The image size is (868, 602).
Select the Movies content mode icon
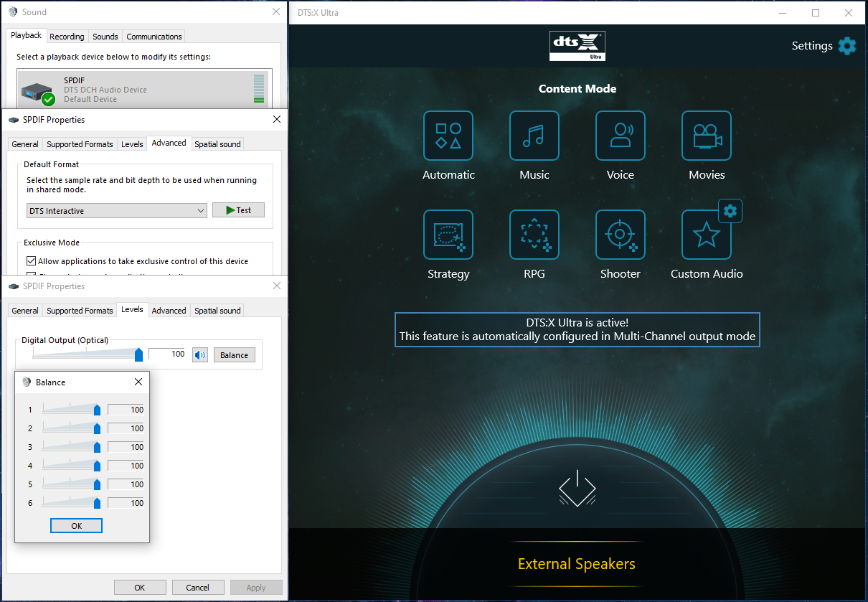(707, 136)
